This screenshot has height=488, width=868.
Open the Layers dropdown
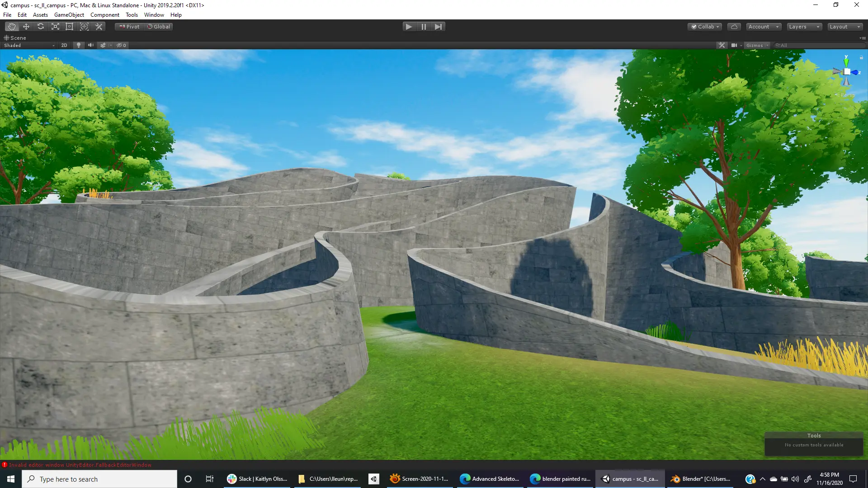coord(804,27)
